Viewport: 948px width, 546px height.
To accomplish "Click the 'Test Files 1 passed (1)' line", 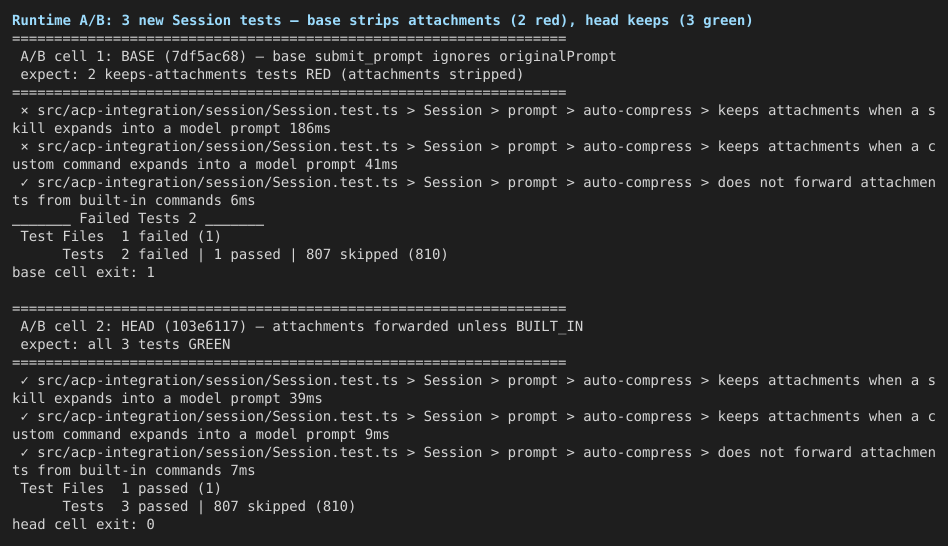I will tap(120, 489).
